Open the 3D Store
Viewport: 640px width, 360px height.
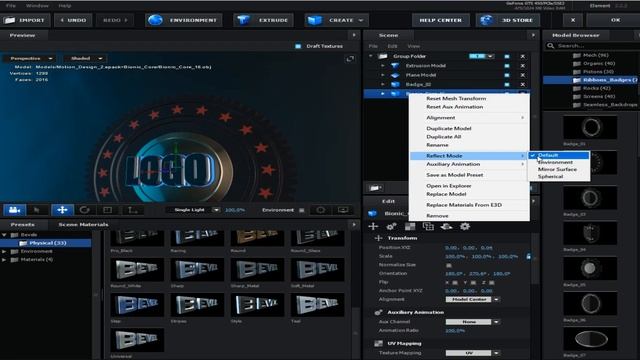(x=508, y=20)
